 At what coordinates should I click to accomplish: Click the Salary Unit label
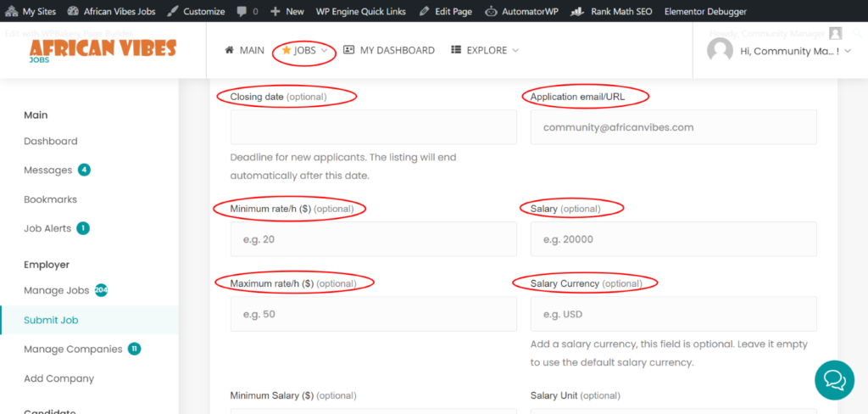click(x=576, y=395)
